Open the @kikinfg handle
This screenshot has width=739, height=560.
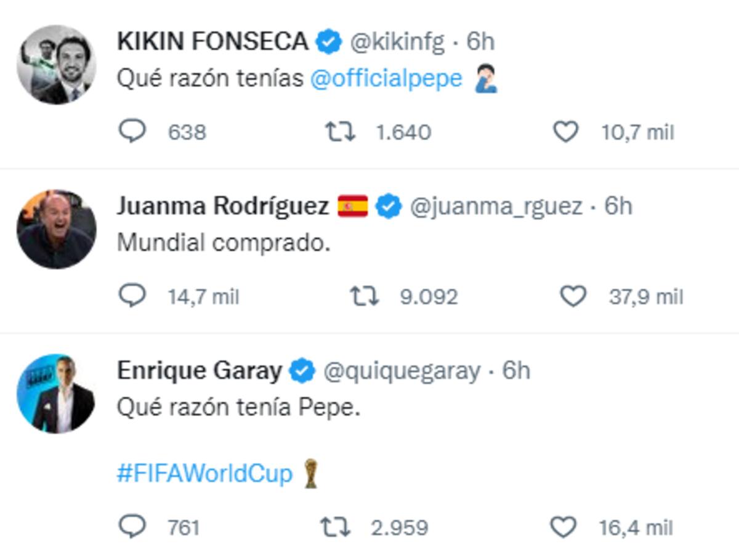coord(397,41)
